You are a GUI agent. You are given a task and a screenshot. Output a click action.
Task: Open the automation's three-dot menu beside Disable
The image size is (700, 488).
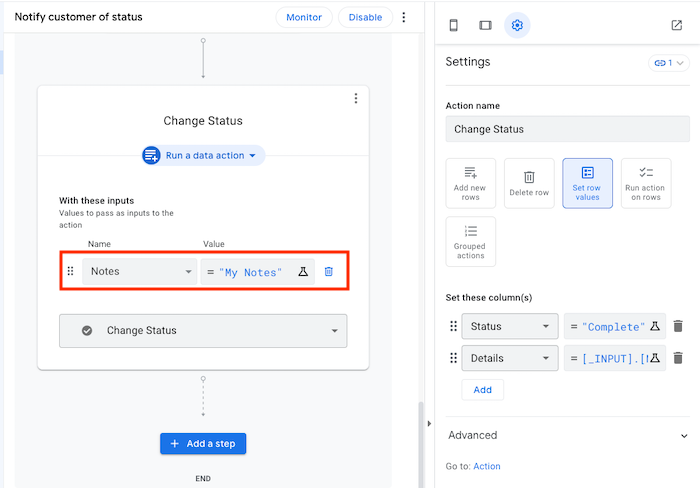click(404, 17)
